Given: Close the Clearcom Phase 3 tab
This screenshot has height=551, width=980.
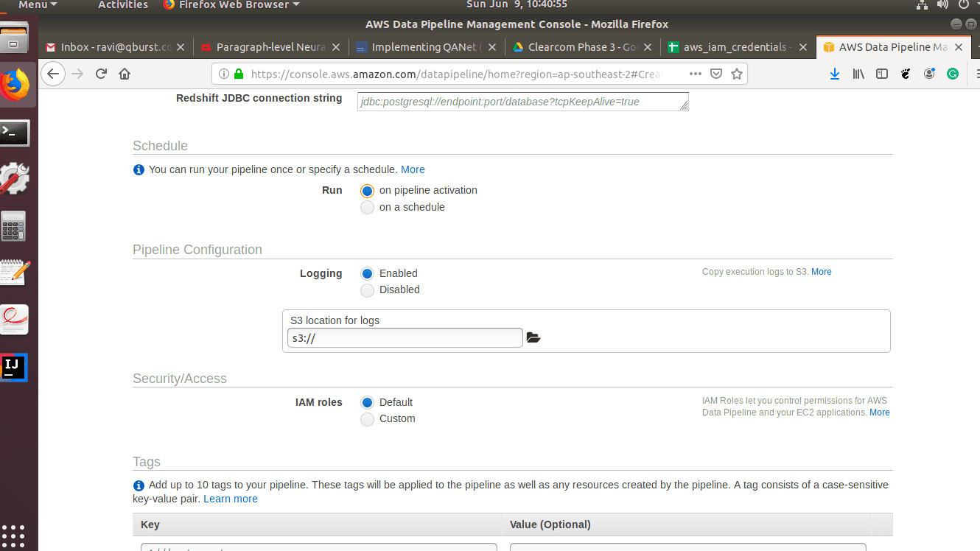Looking at the screenshot, I should point(648,47).
